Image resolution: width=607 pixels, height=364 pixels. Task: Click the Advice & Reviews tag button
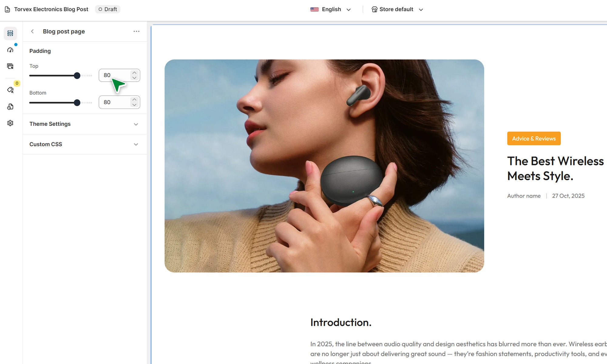pyautogui.click(x=534, y=139)
